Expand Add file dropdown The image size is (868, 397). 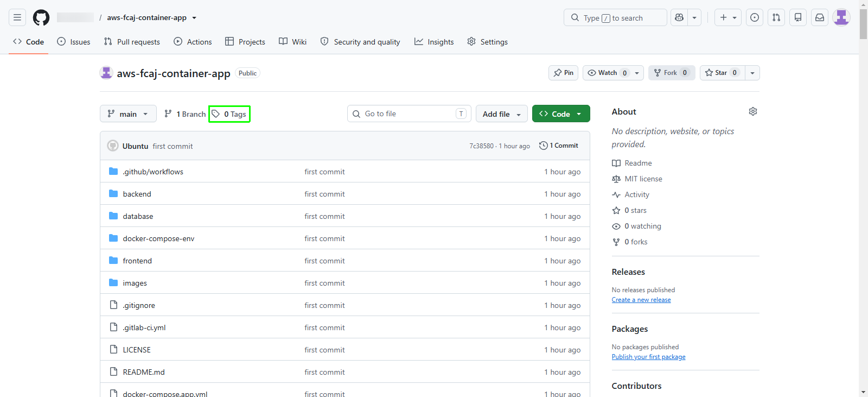click(502, 114)
